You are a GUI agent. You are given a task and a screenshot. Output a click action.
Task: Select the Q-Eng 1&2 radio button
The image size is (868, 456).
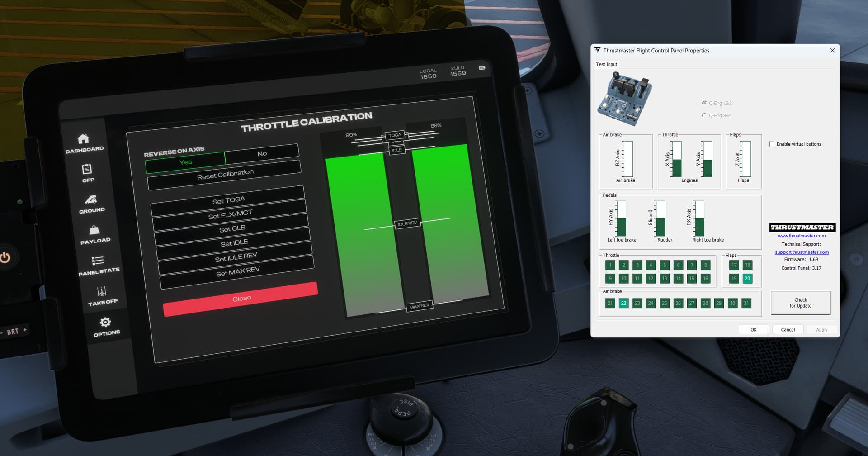(704, 103)
